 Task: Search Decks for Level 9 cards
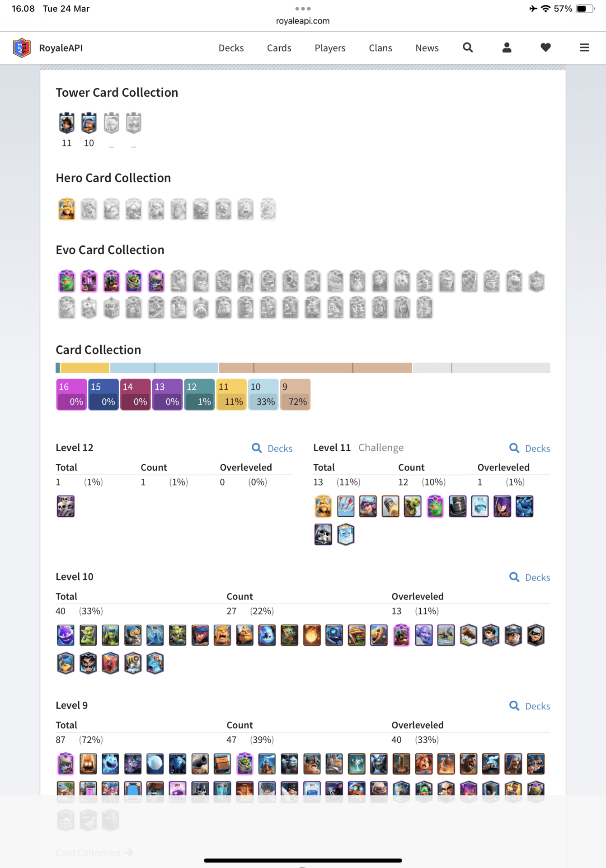[530, 706]
